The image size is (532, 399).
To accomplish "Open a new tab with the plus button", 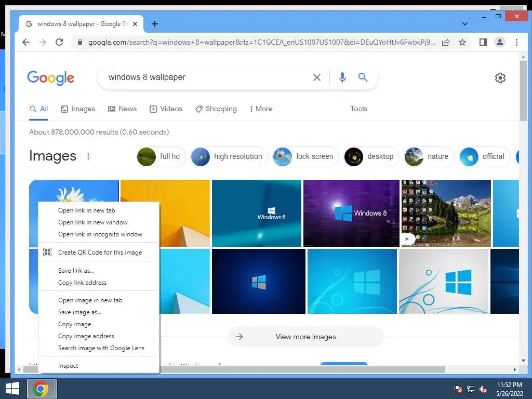I will click(x=155, y=24).
